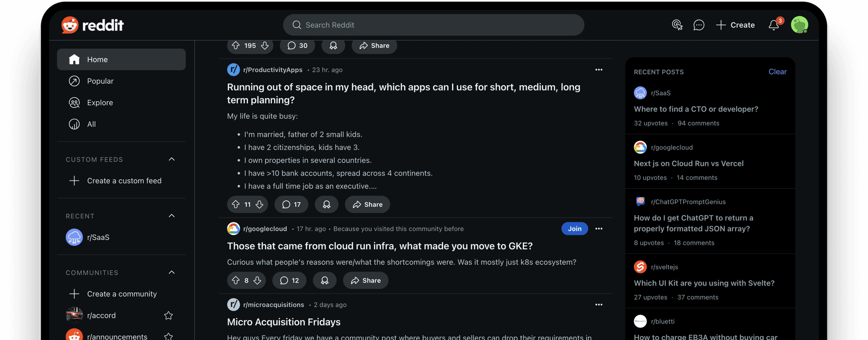Select Popular in the sidebar
Image resolution: width=868 pixels, height=340 pixels.
click(100, 81)
